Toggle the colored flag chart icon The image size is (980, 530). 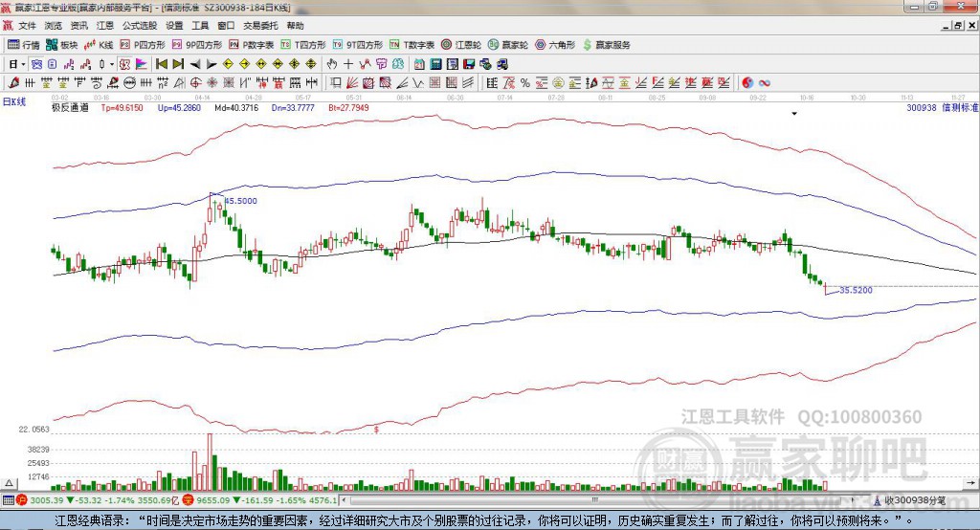142,64
